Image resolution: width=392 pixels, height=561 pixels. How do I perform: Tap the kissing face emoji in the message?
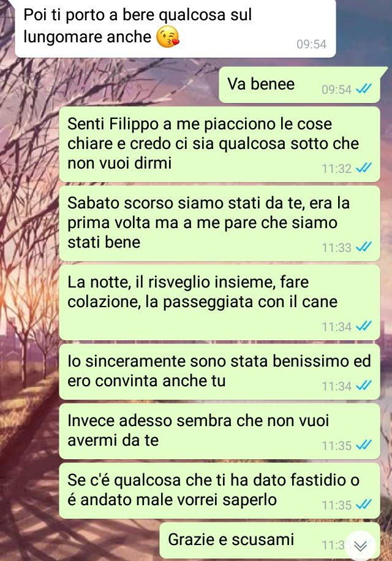168,37
